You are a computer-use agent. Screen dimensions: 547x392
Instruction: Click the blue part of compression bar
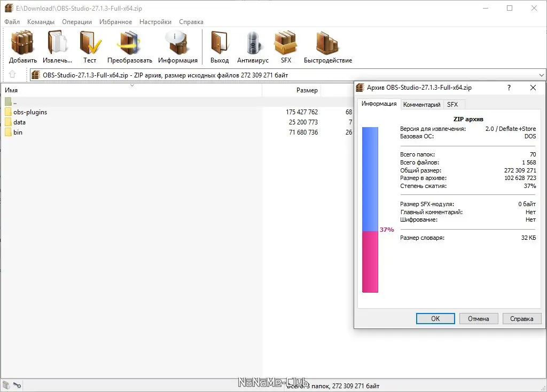(x=370, y=179)
